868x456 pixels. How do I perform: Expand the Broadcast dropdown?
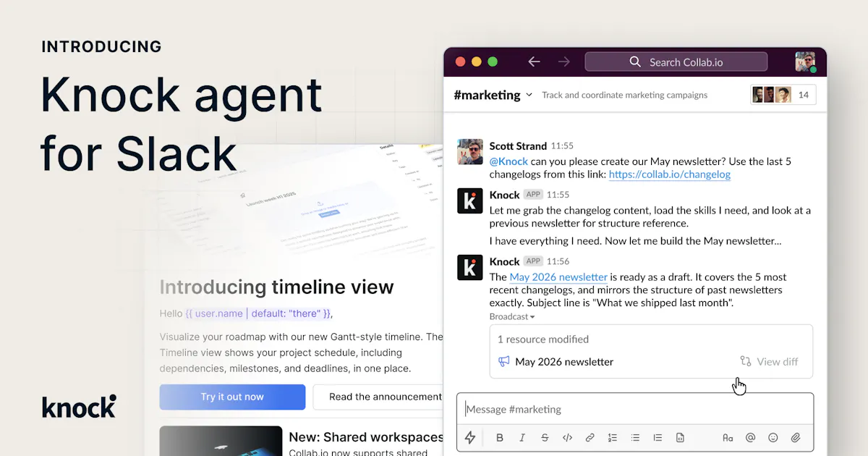coord(512,316)
